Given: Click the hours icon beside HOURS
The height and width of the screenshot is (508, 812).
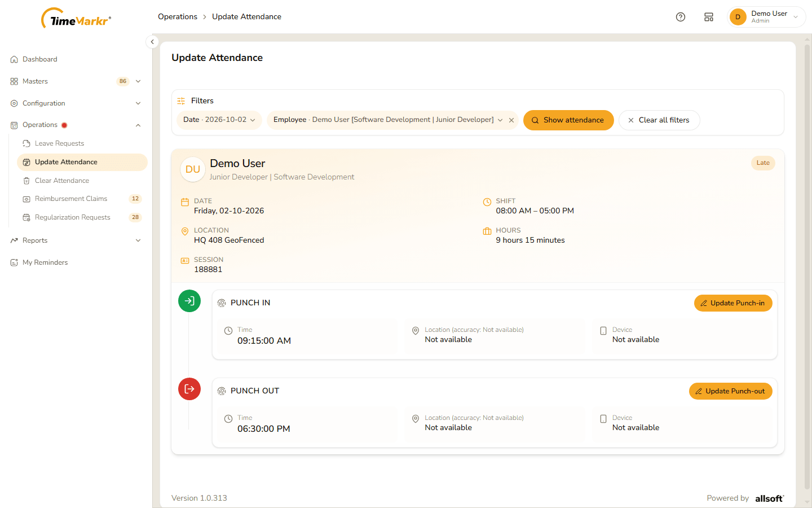Looking at the screenshot, I should pos(487,231).
